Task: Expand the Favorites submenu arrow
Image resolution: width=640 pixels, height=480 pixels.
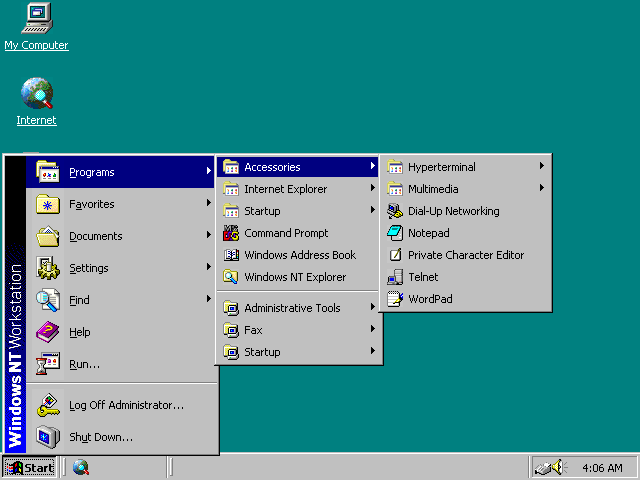Action: coord(209,203)
